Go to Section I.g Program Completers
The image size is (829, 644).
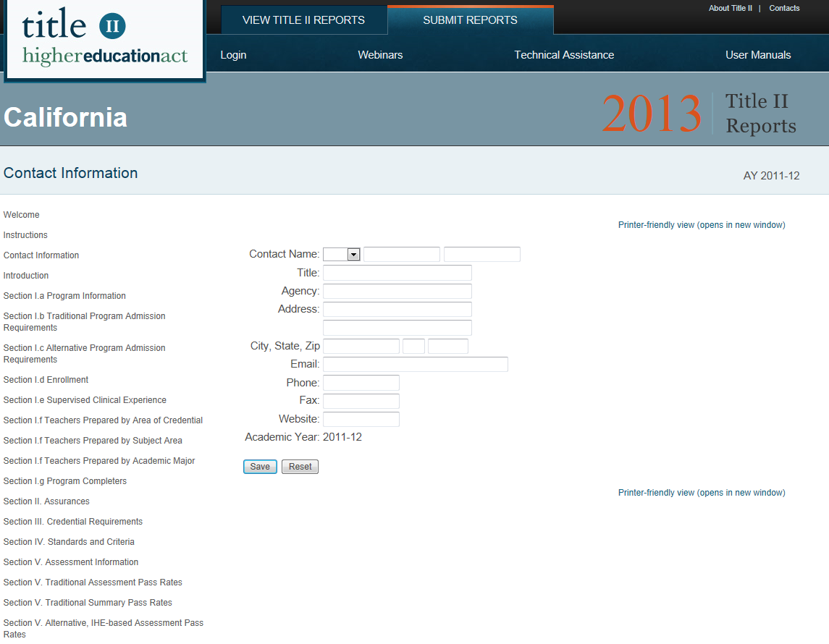coord(65,480)
